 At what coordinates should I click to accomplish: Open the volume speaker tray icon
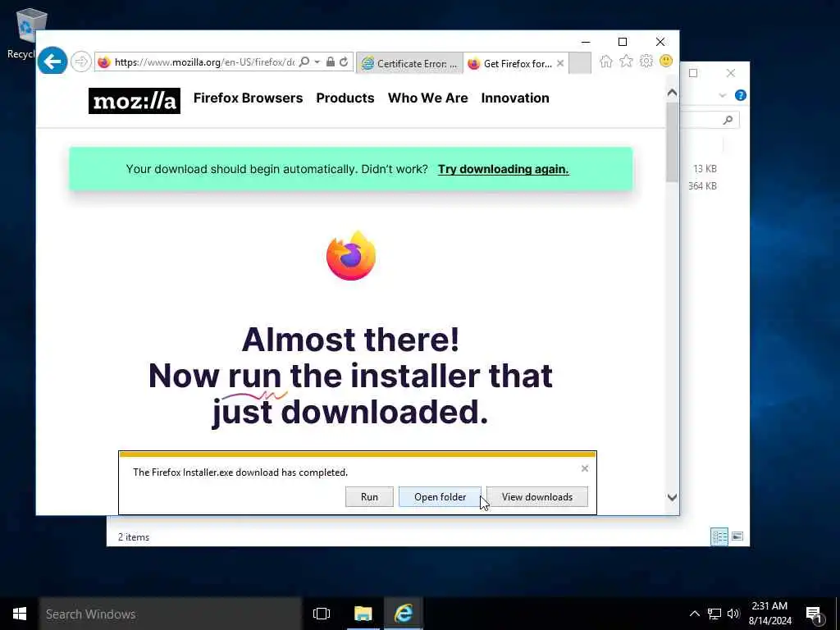pyautogui.click(x=733, y=614)
